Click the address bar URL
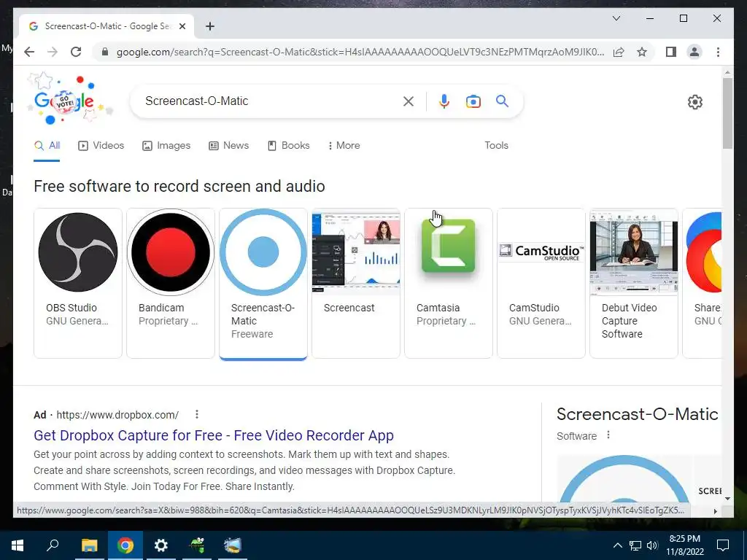Viewport: 747px width, 560px height. [x=360, y=52]
